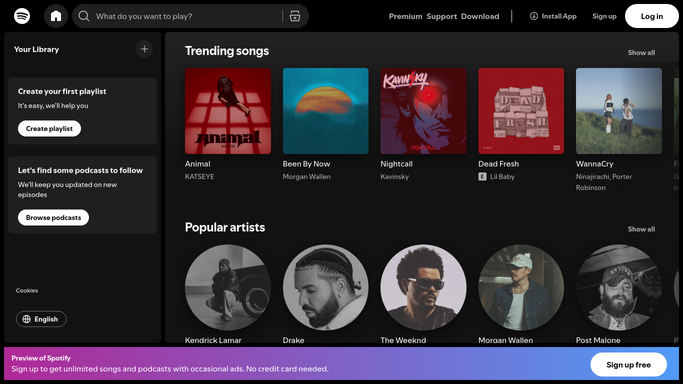The image size is (683, 384).
Task: Click the Browse podcasts button
Action: 53,217
